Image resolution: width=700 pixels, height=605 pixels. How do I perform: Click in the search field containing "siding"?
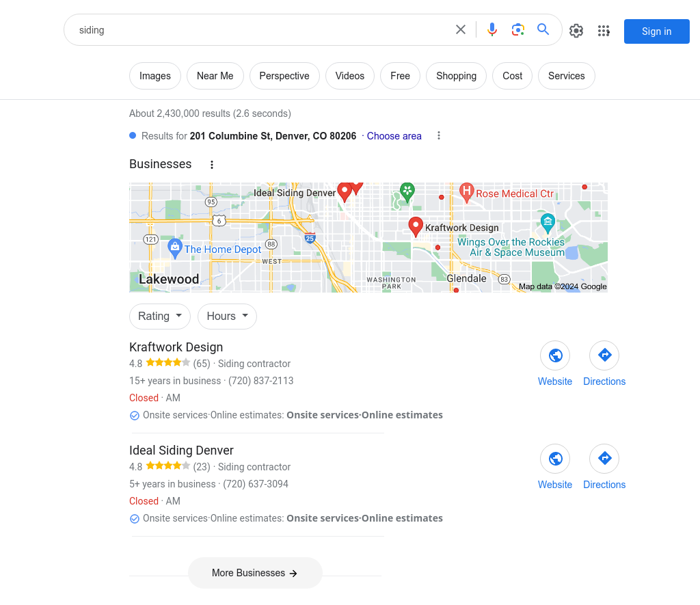pyautogui.click(x=260, y=30)
